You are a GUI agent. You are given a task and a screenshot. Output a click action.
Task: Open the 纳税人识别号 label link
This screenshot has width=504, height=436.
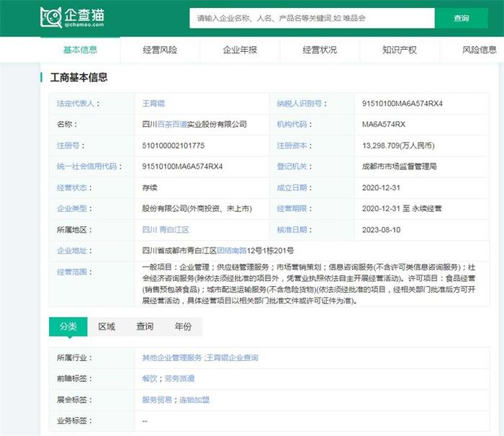pos(300,104)
